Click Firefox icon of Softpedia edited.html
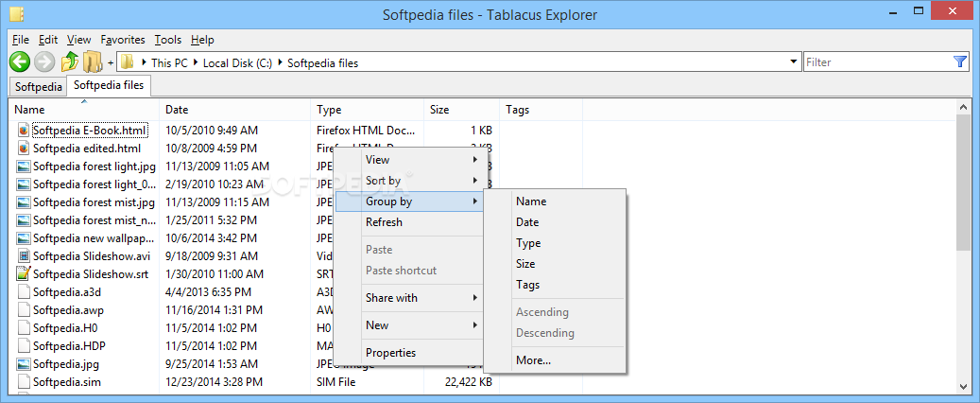 point(24,149)
